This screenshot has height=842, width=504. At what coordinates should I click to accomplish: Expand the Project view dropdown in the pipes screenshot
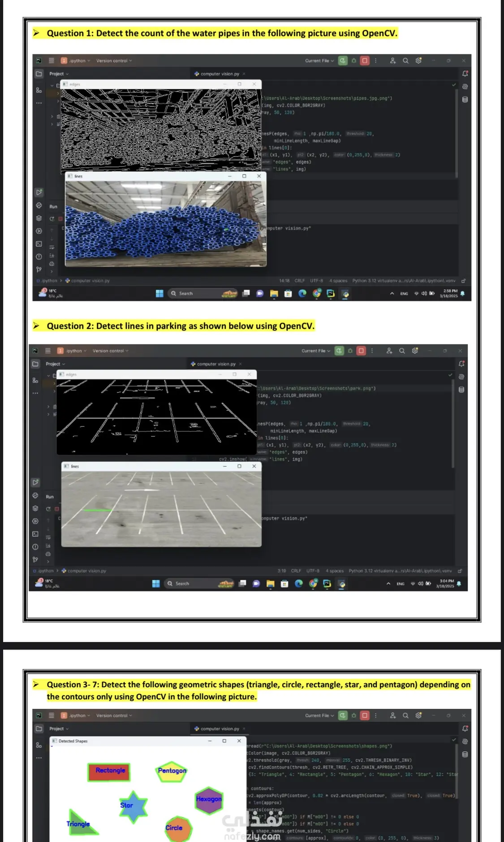pos(59,74)
